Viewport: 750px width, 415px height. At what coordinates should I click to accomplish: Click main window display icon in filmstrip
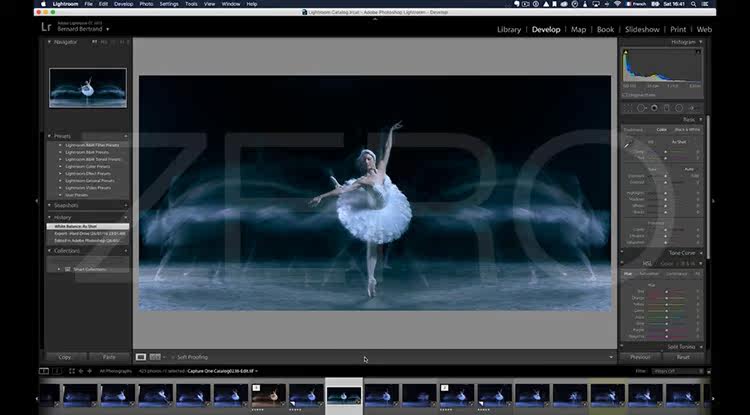coord(44,371)
